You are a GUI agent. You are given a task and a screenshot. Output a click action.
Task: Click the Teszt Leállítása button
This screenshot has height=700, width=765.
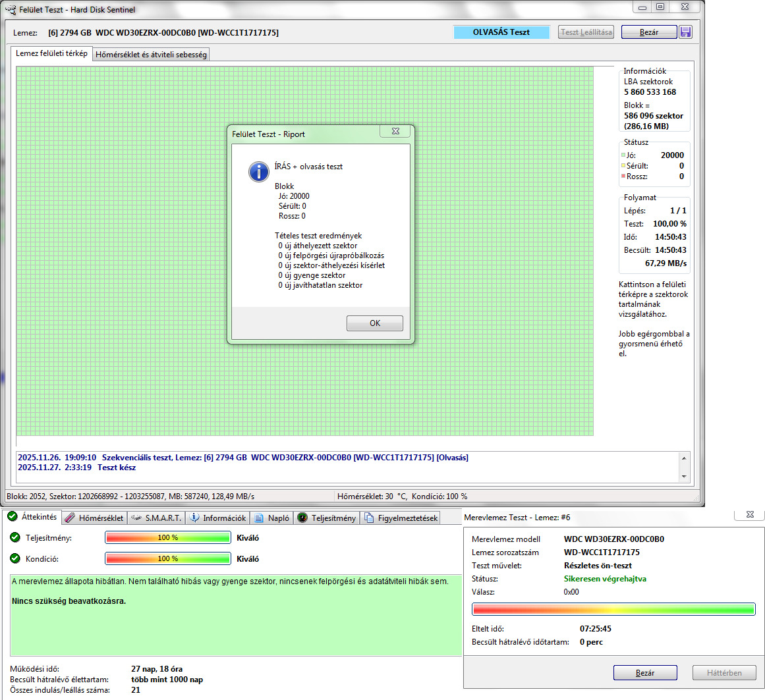pos(586,32)
